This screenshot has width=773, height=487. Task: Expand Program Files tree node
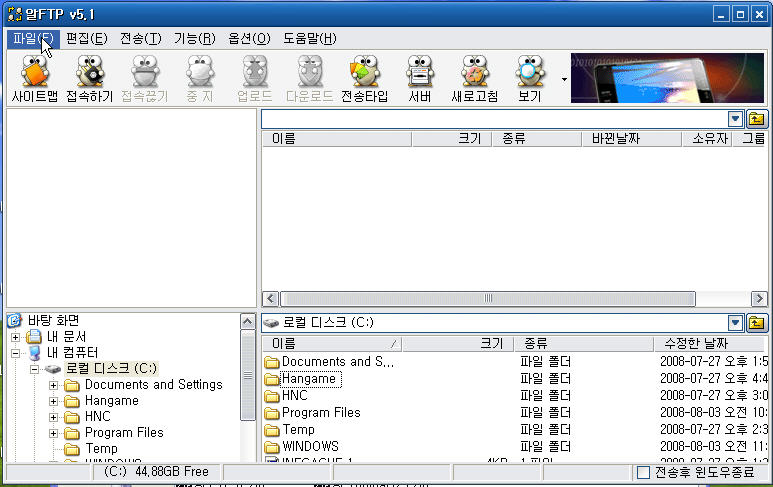[53, 433]
